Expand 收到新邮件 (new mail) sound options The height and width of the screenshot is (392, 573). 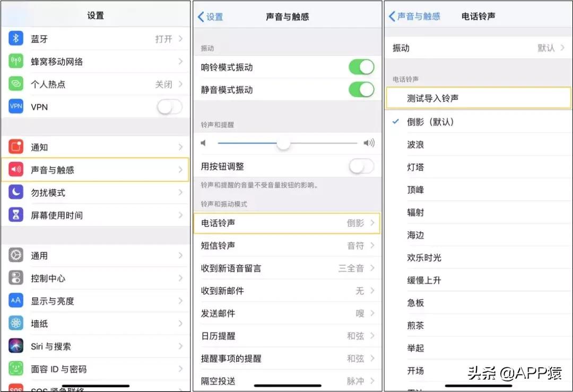286,291
